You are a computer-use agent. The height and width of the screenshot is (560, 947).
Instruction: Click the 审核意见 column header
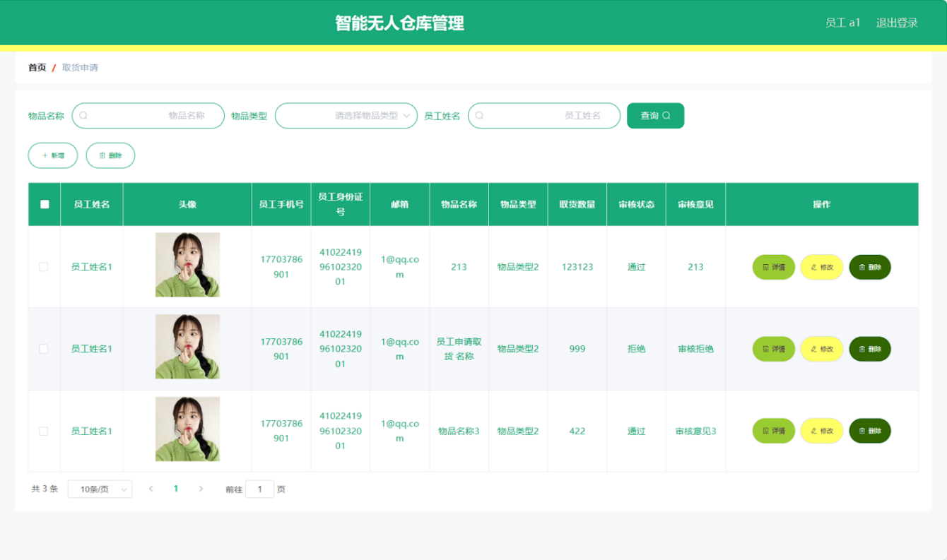[695, 204]
